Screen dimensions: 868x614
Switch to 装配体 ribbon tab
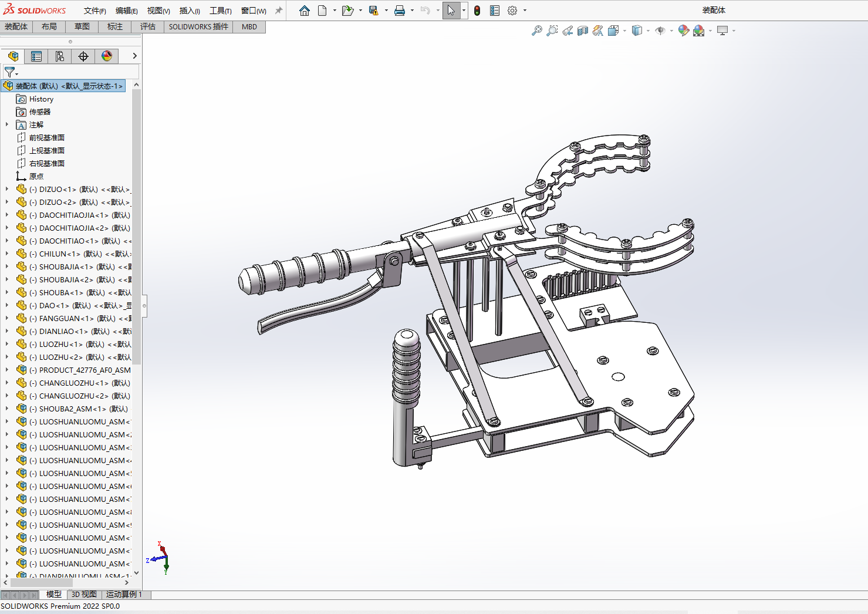click(x=16, y=27)
